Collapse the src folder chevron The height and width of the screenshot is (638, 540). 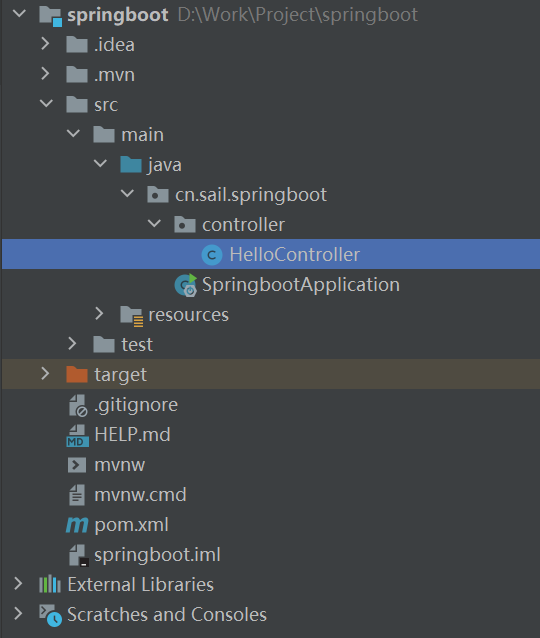coord(46,103)
